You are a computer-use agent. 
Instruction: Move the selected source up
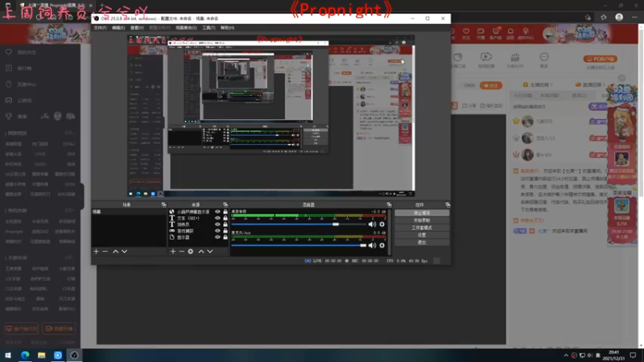(x=200, y=251)
